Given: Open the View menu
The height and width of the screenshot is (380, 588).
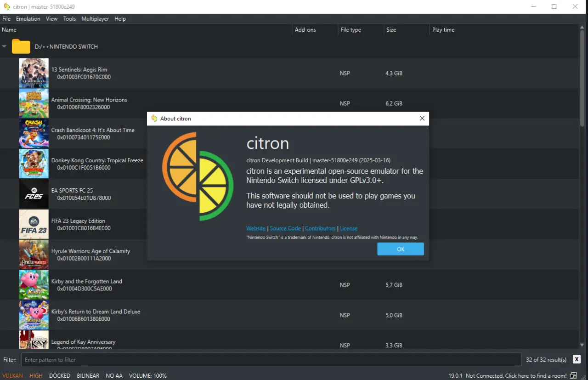Looking at the screenshot, I should point(52,19).
